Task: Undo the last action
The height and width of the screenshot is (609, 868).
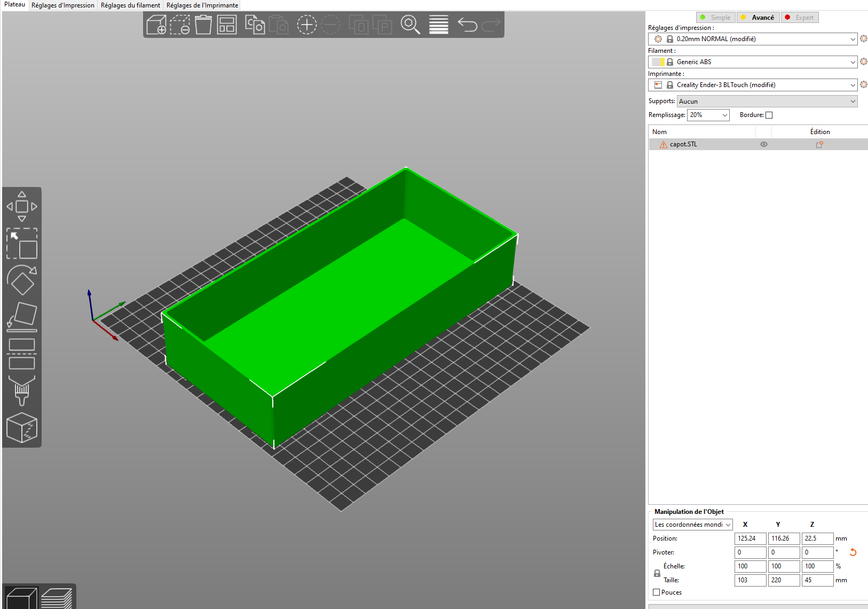Action: tap(467, 25)
